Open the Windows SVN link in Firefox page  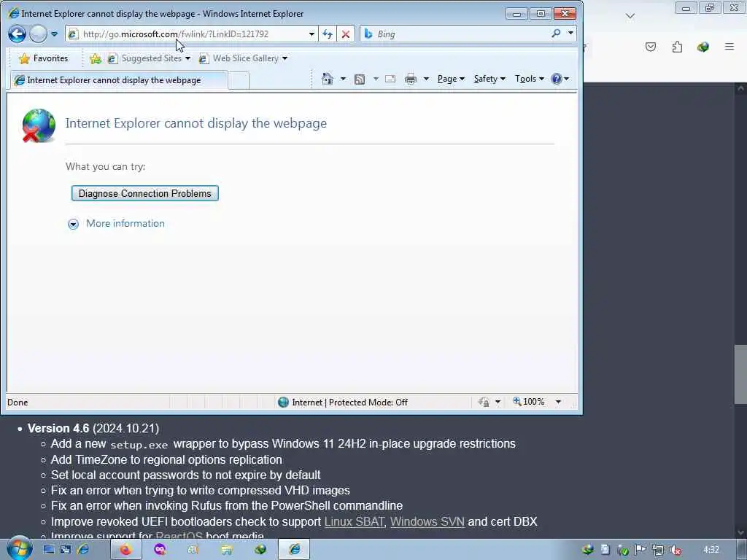click(x=427, y=522)
